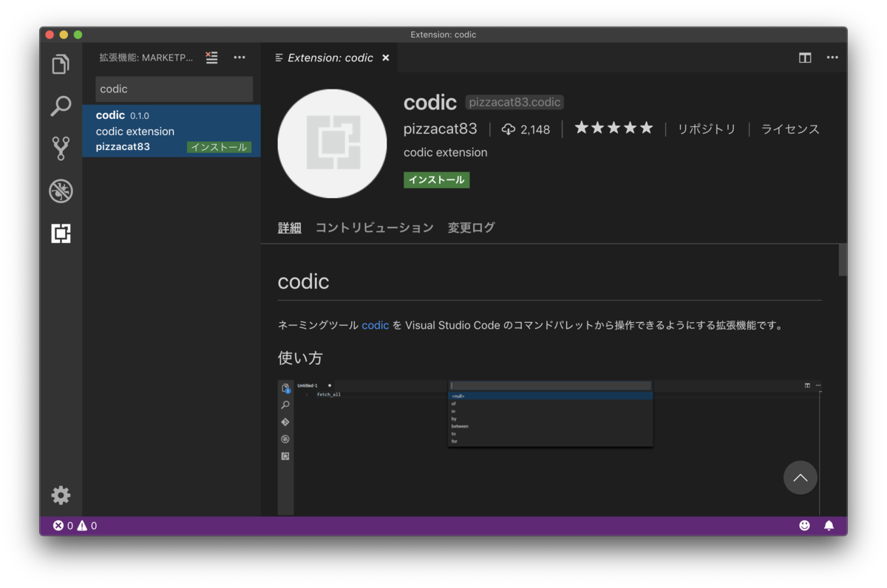The height and width of the screenshot is (588, 887).
Task: Open the Debug view
Action: tap(61, 191)
